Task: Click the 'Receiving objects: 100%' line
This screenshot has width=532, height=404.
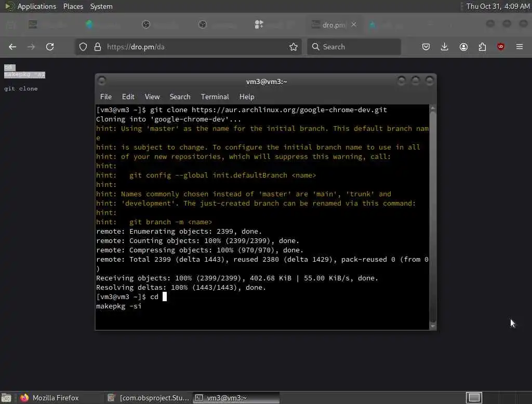Action: tap(237, 278)
